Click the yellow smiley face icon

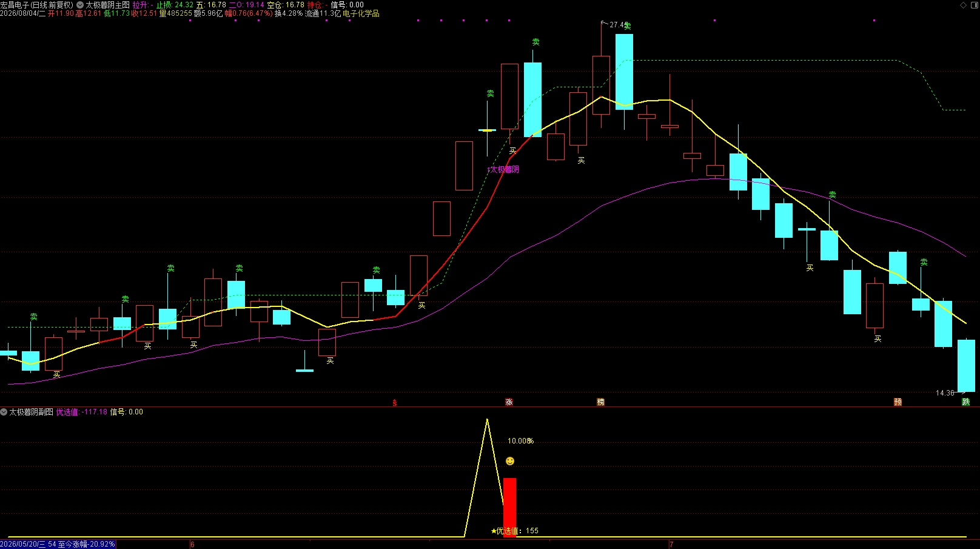(510, 461)
